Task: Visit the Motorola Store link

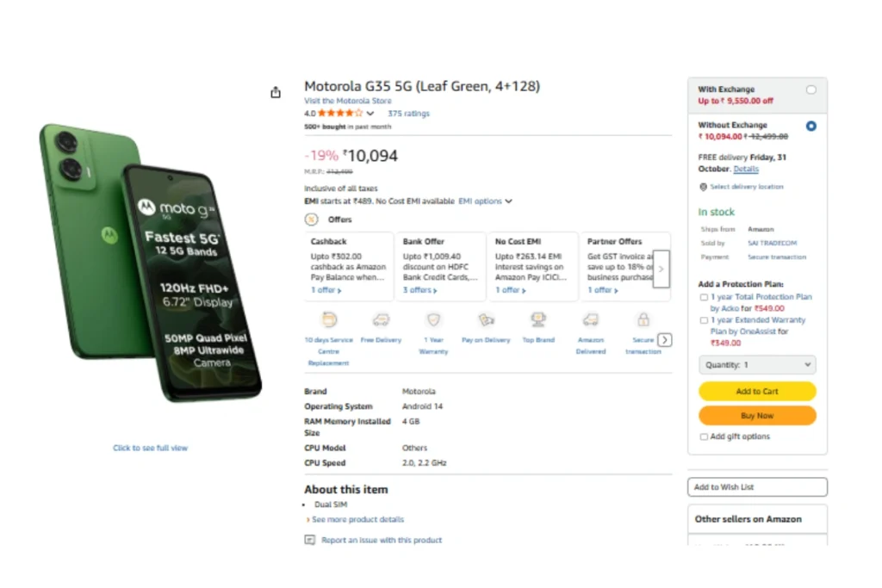Action: pos(347,101)
